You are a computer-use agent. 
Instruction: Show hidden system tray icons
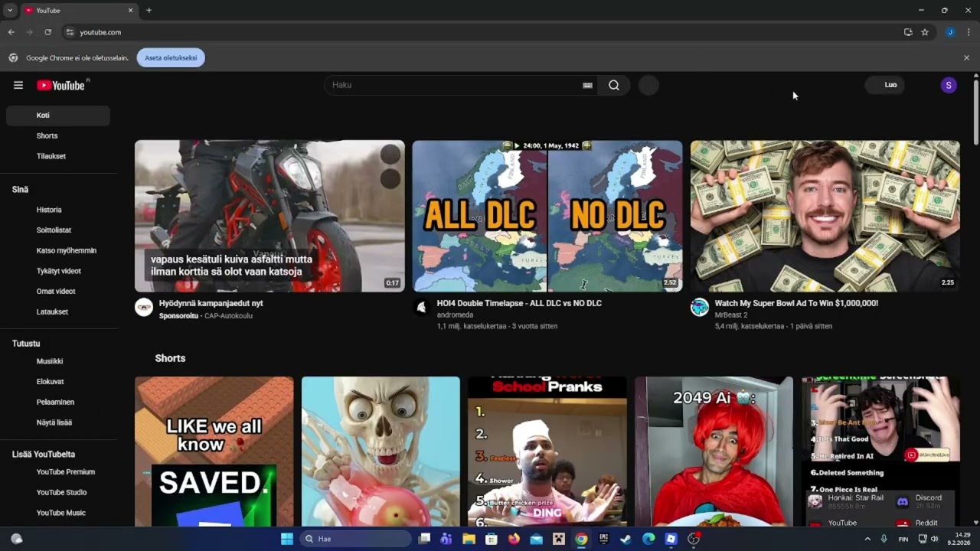867,539
